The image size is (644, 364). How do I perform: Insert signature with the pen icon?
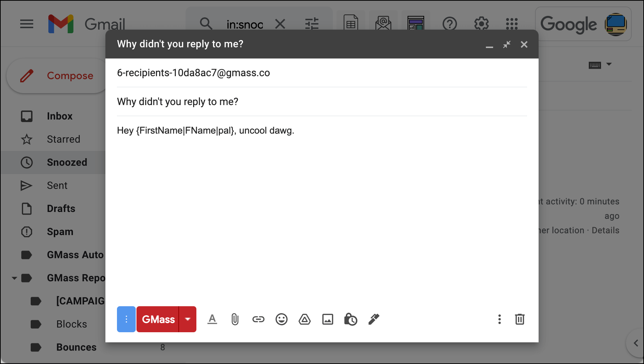(x=374, y=319)
